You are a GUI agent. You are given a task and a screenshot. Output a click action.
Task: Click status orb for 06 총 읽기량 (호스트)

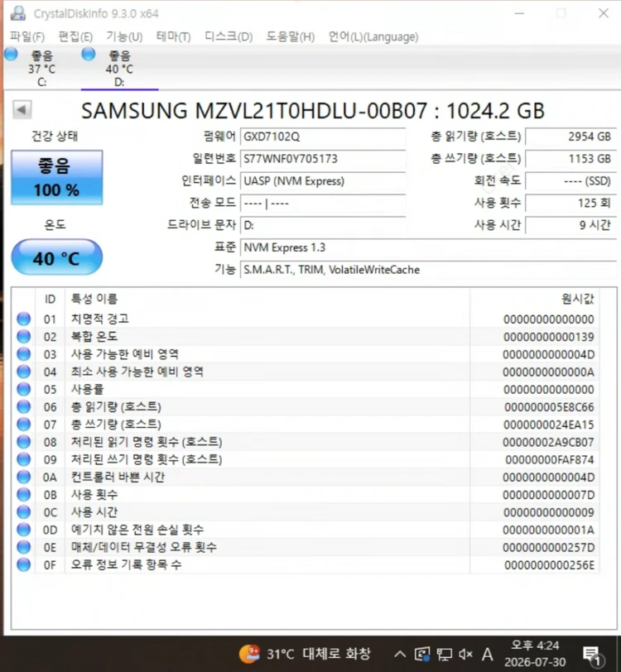pos(23,406)
